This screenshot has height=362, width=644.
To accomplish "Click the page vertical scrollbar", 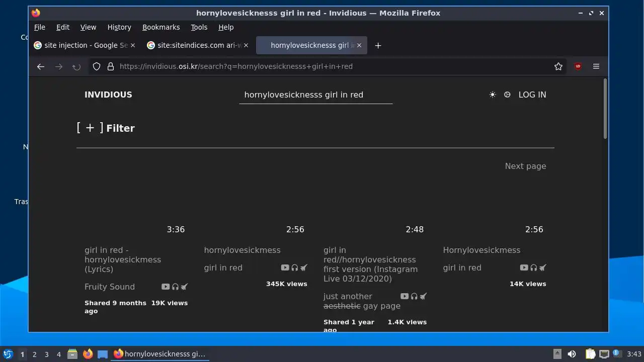I will coord(605,109).
